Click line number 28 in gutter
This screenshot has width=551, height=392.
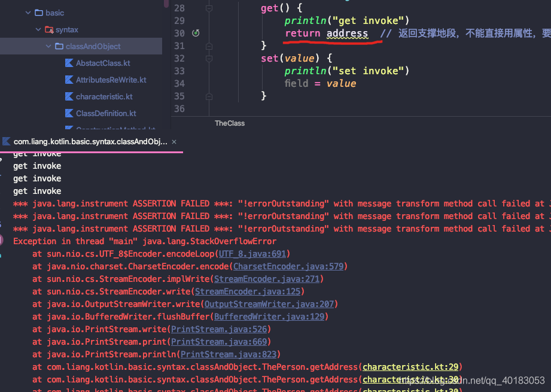tap(179, 8)
